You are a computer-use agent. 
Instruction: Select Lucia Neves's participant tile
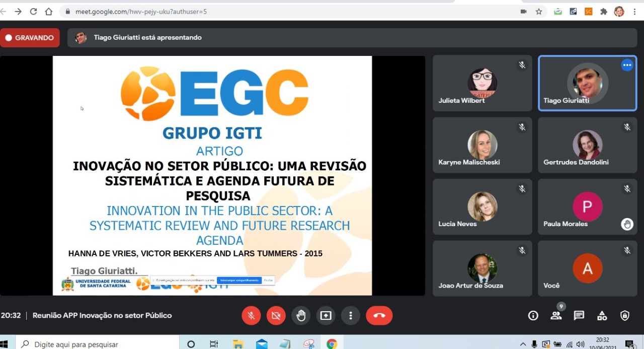[x=482, y=206]
